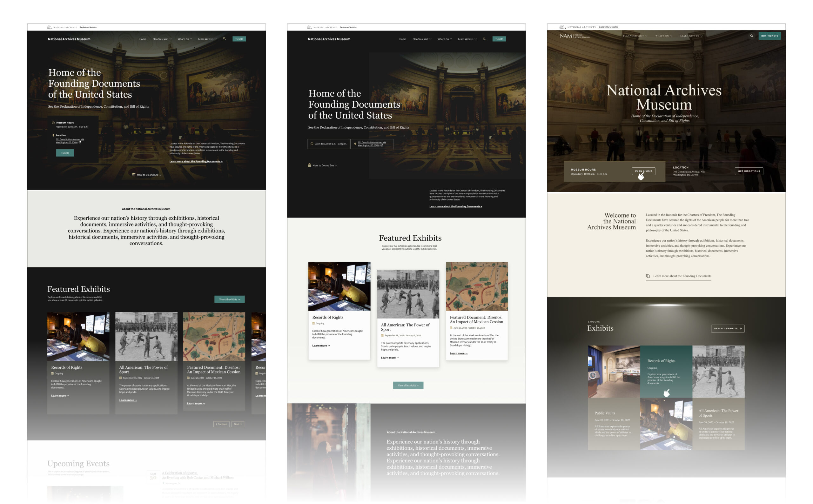Click Records of Rights teal tile in right mockup
This screenshot has width=813, height=504.
[x=666, y=372]
